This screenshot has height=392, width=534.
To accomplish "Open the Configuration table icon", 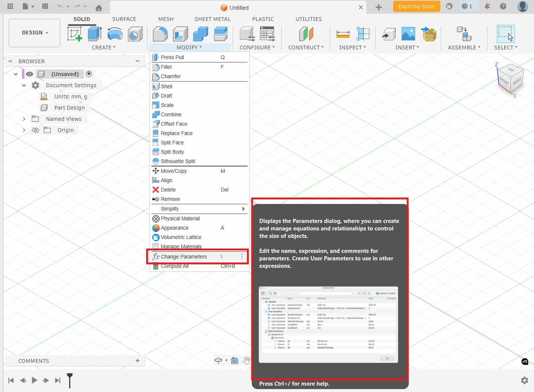I will click(x=267, y=34).
